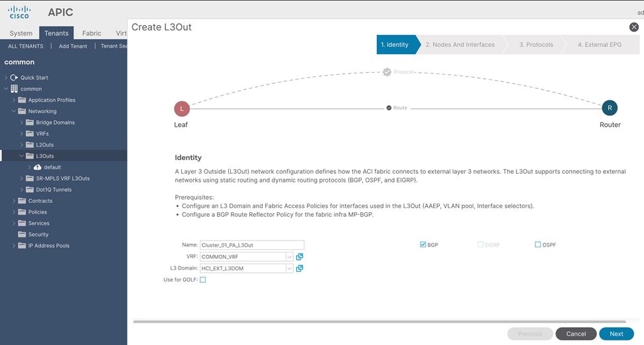This screenshot has height=345, width=644.
Task: Click the common tenant grid icon
Action: click(14, 89)
